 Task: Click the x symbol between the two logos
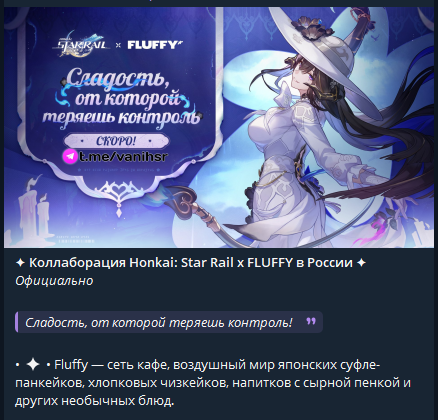click(x=118, y=45)
